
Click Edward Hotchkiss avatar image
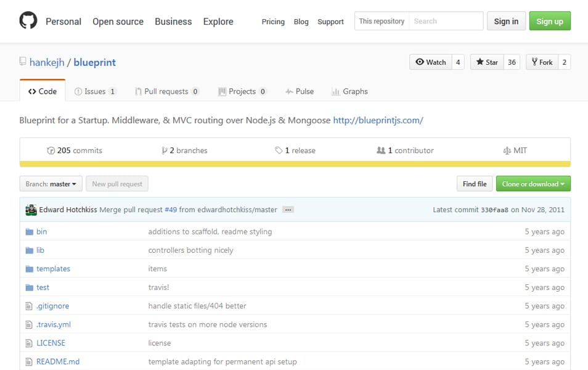click(x=31, y=210)
